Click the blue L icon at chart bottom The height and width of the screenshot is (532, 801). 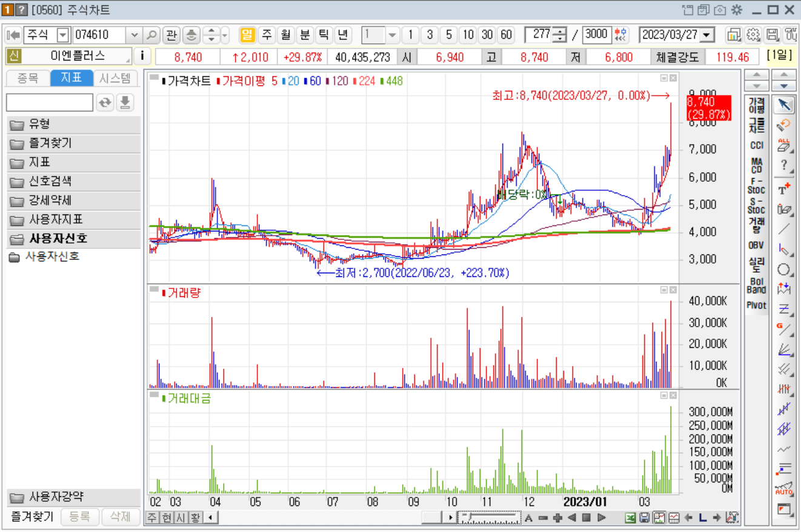tap(702, 517)
